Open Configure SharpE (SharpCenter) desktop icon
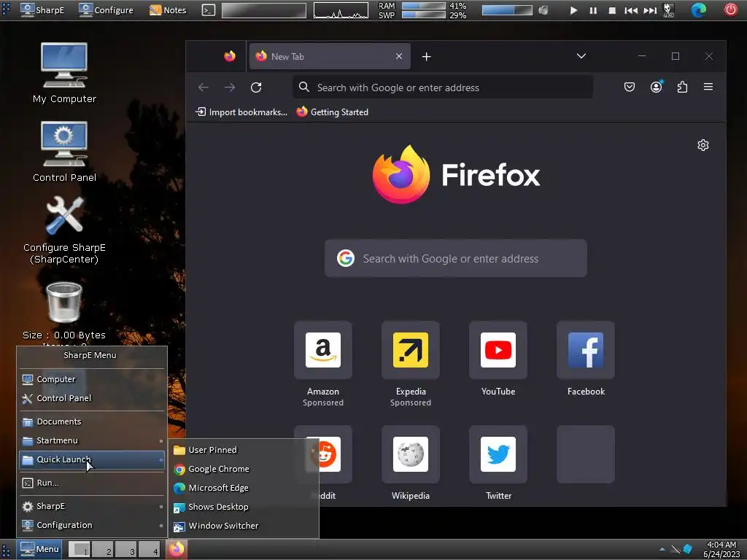Image resolution: width=747 pixels, height=560 pixels. (x=64, y=230)
